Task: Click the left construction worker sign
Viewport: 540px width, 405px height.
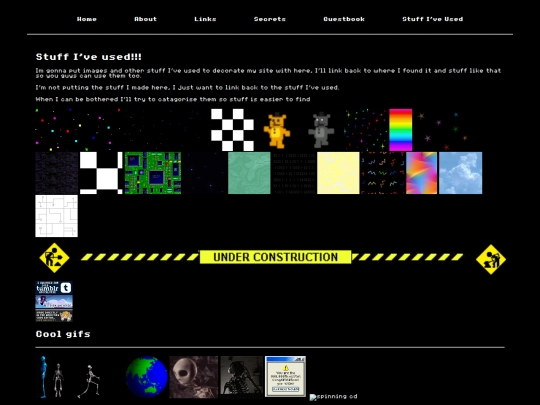Action: [x=54, y=258]
